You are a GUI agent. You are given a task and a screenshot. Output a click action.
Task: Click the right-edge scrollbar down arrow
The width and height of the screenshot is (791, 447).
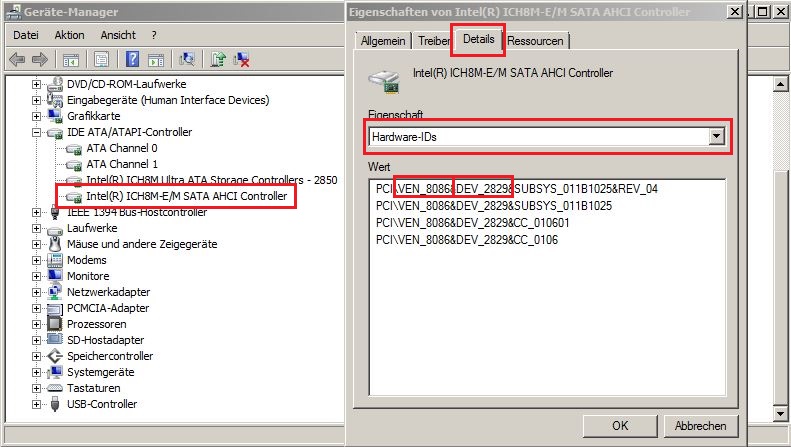click(x=780, y=414)
